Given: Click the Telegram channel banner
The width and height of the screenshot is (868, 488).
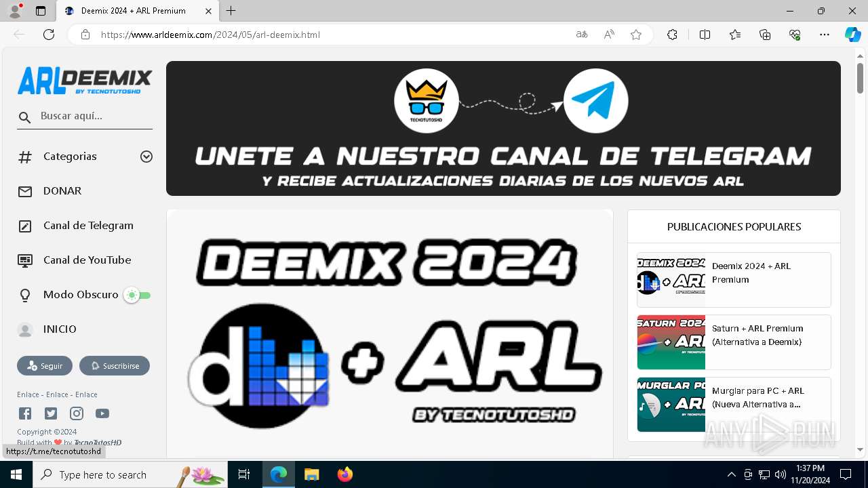Looking at the screenshot, I should click(503, 129).
